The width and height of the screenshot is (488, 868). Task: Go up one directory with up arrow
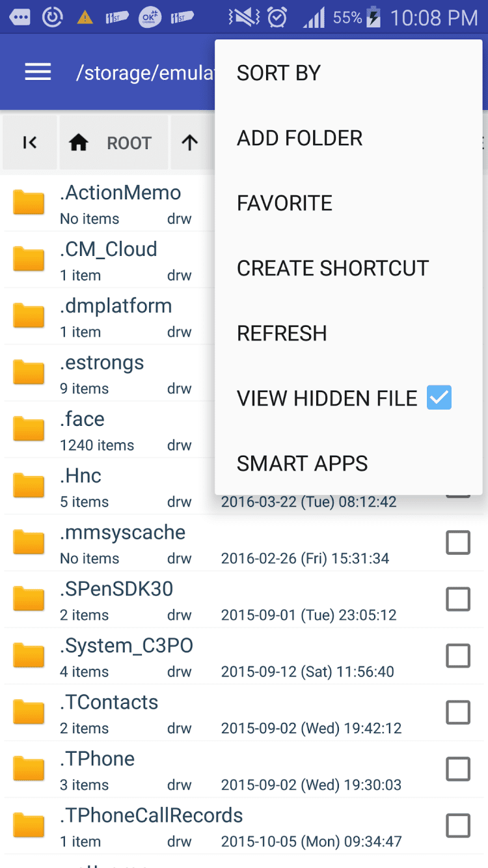click(189, 143)
